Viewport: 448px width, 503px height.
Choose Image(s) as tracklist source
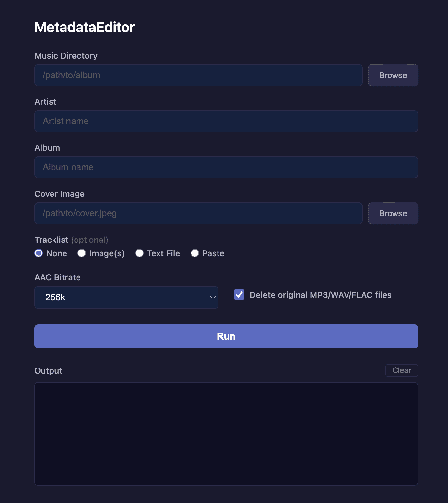click(82, 253)
